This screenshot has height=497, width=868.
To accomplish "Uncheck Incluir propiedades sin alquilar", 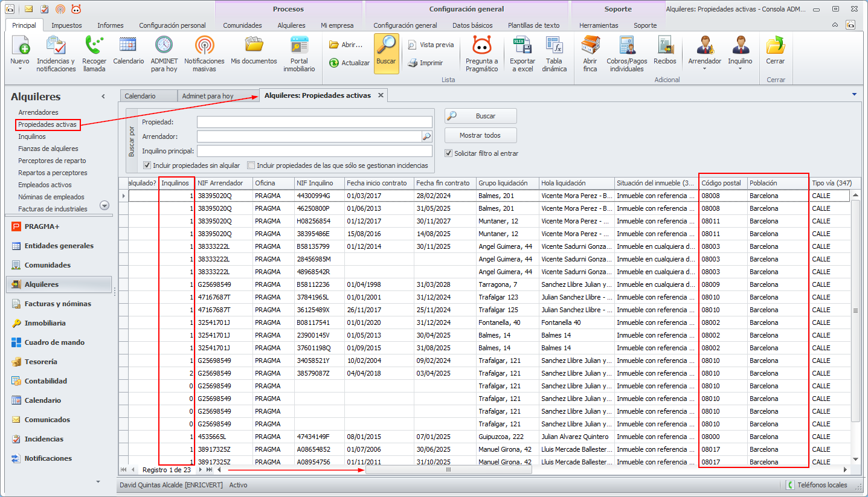I will tap(147, 165).
